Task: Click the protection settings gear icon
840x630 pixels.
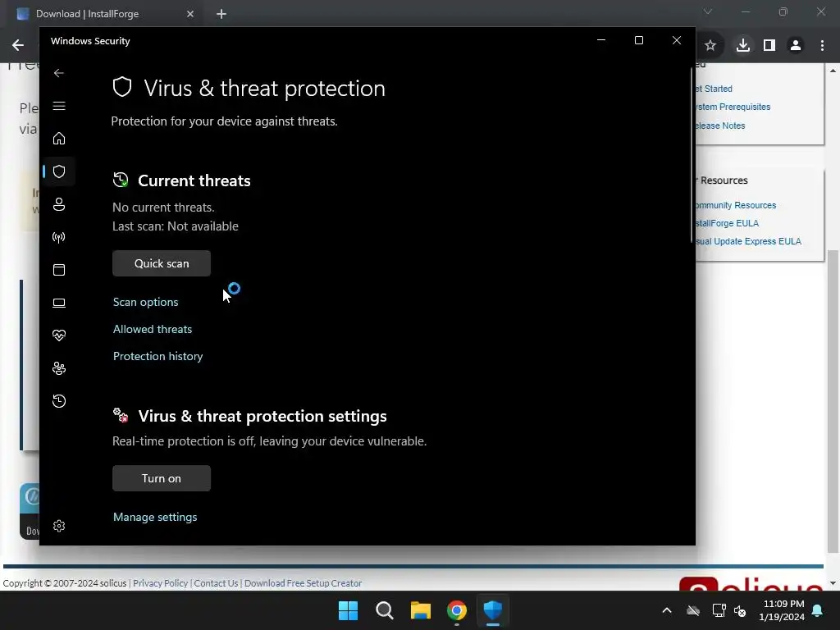Action: [121, 415]
